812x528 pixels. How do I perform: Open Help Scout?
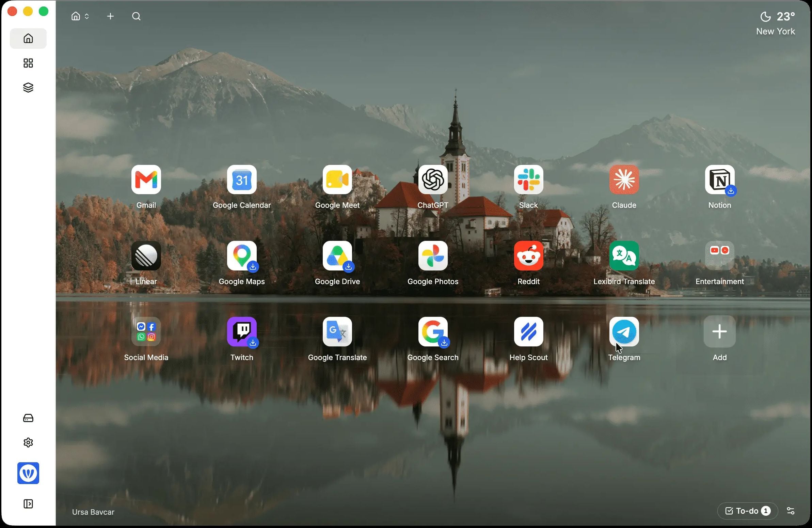point(528,332)
